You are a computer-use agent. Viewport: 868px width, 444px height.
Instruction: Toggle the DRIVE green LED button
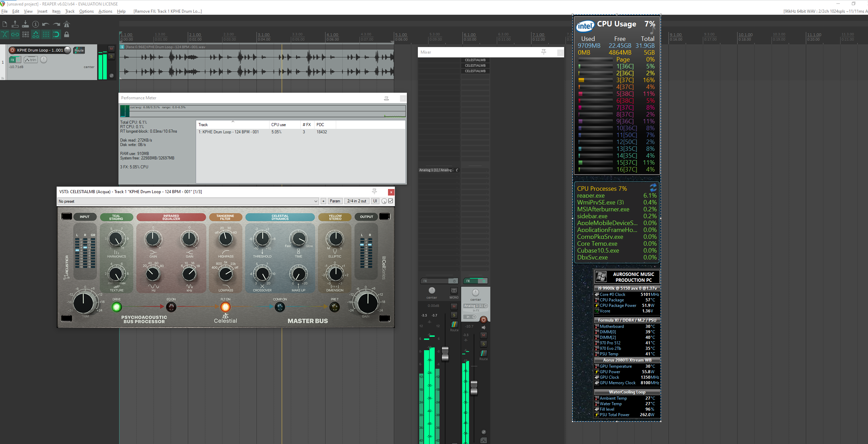pos(116,307)
